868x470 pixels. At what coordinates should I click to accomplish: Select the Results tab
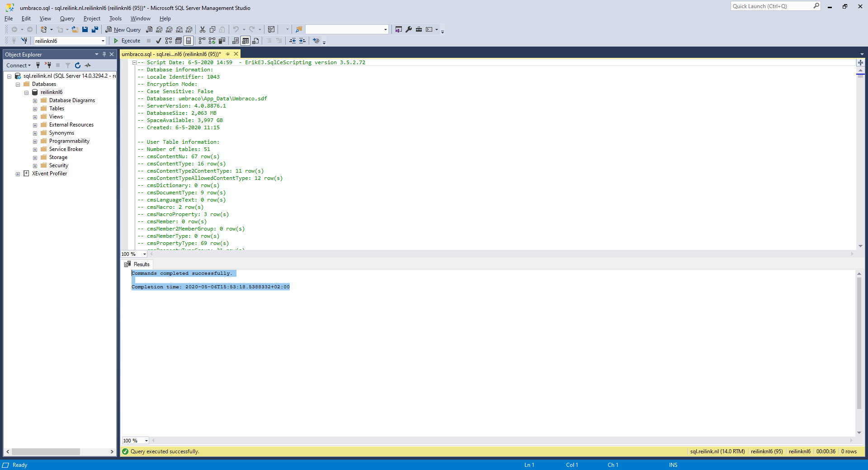click(137, 264)
